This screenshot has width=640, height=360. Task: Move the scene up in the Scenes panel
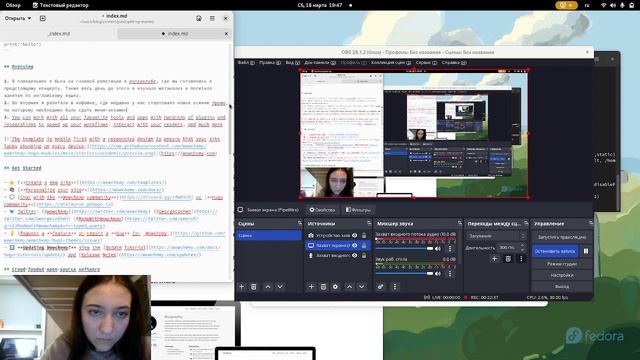click(268, 287)
